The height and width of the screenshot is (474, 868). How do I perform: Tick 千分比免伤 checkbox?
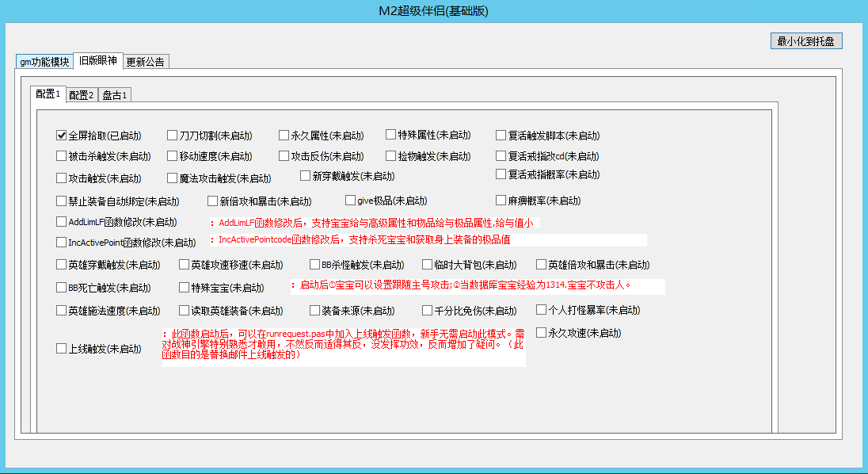pyautogui.click(x=428, y=311)
